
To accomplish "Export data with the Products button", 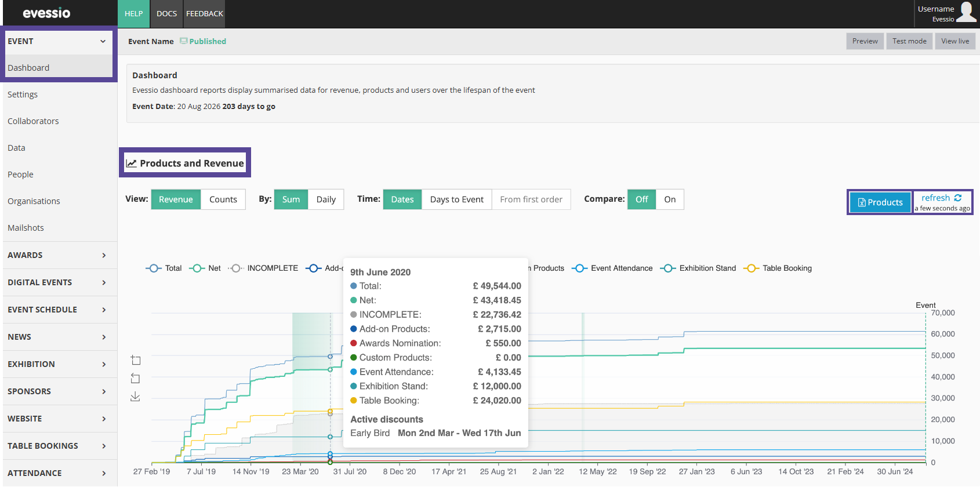I will tap(880, 202).
